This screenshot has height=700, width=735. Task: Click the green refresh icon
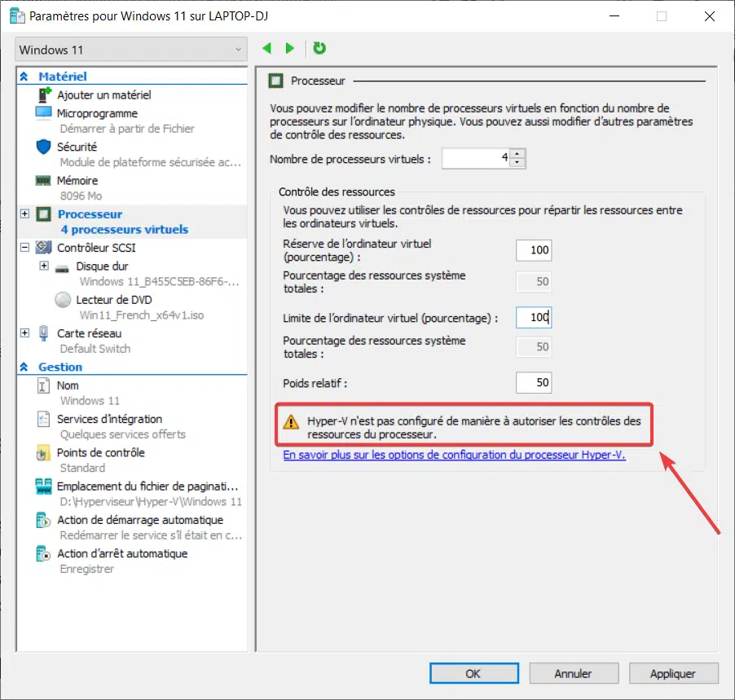(319, 48)
